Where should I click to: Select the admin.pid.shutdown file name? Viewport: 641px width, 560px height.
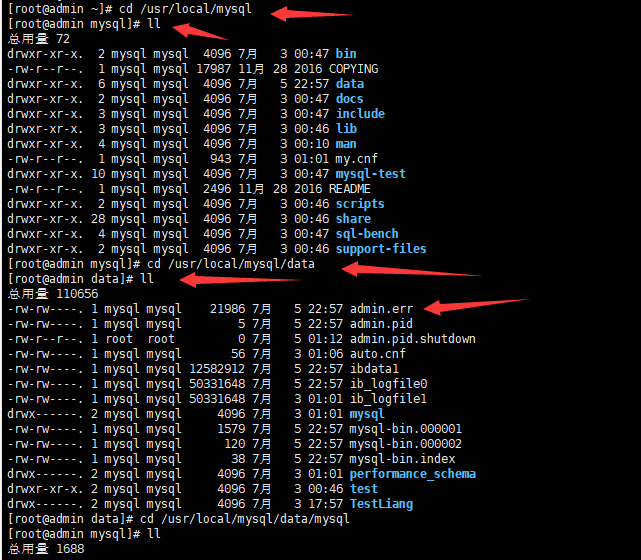pos(413,339)
